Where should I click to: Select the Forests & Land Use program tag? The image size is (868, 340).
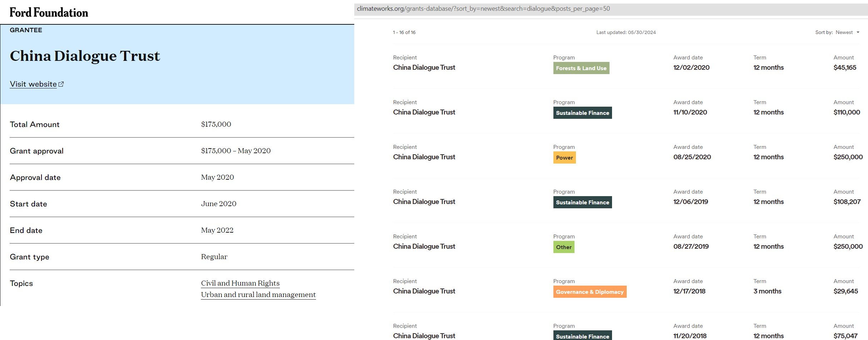581,68
